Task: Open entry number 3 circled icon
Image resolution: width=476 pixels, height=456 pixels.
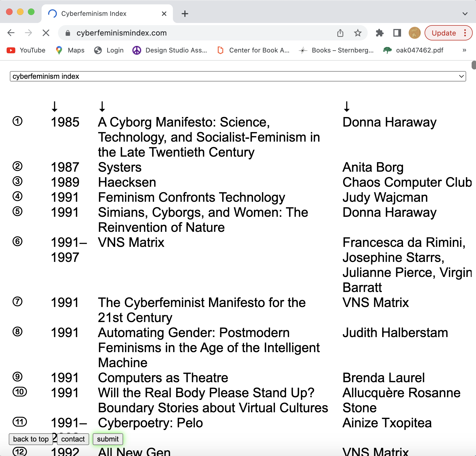Action: 18,181
